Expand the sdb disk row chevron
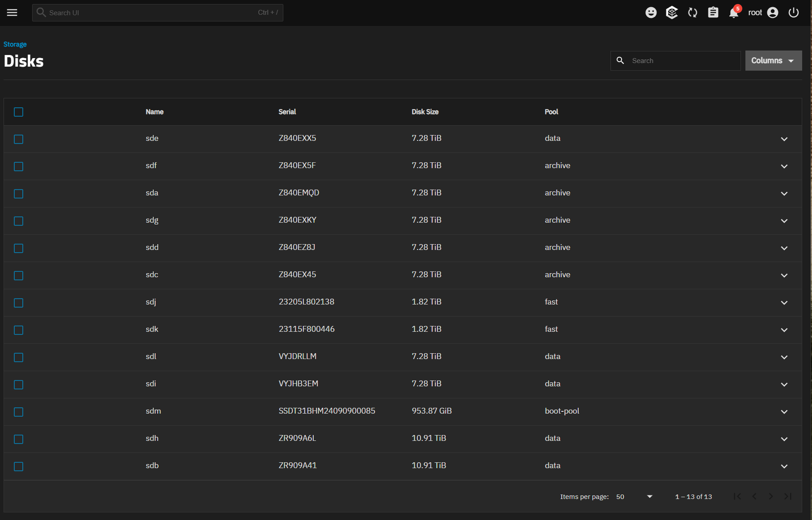812x520 pixels. click(784, 466)
